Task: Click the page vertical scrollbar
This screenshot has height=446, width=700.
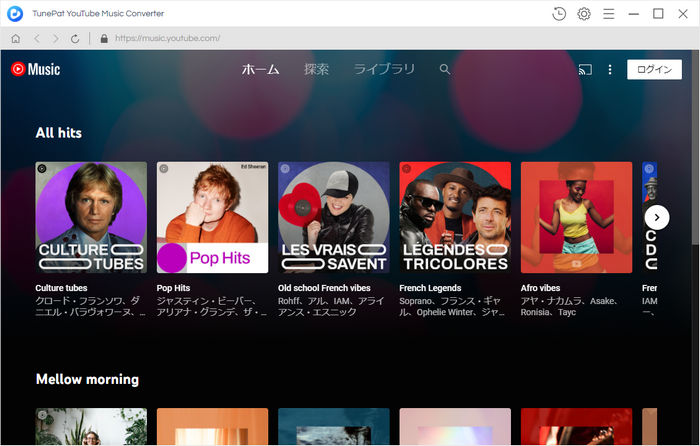Action: (x=695, y=147)
